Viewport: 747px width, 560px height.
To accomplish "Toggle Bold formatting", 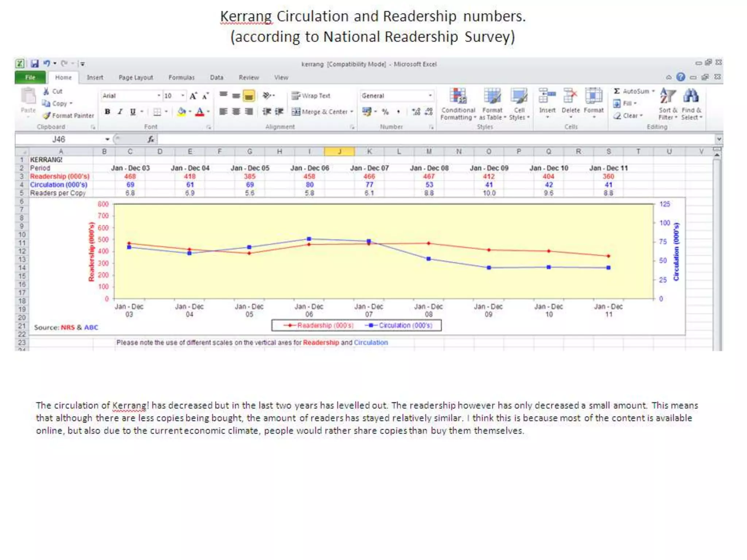I will (107, 112).
